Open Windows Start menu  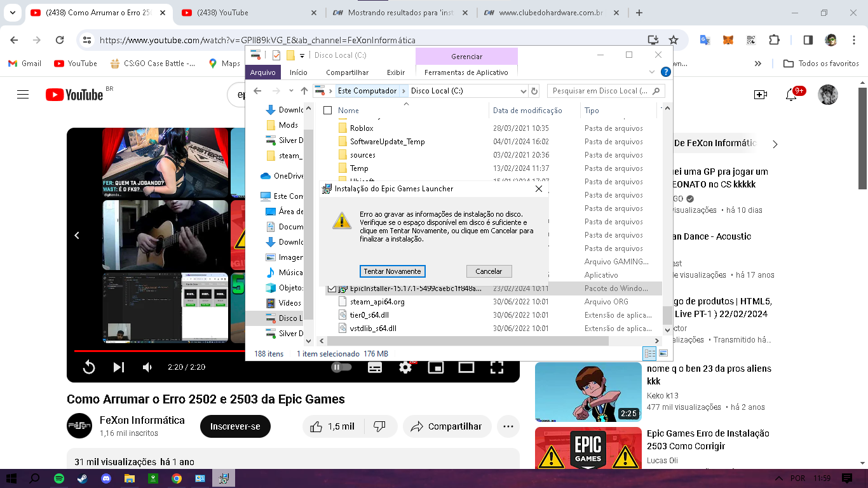pos(11,478)
